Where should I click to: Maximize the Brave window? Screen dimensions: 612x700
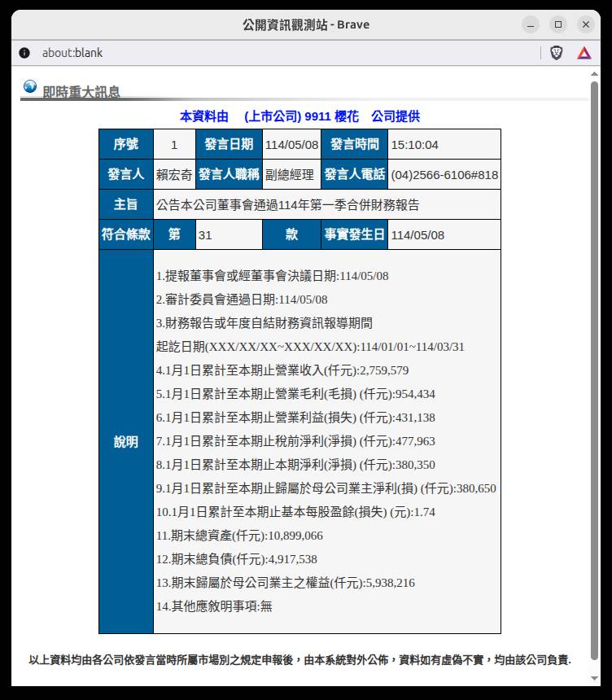[558, 24]
